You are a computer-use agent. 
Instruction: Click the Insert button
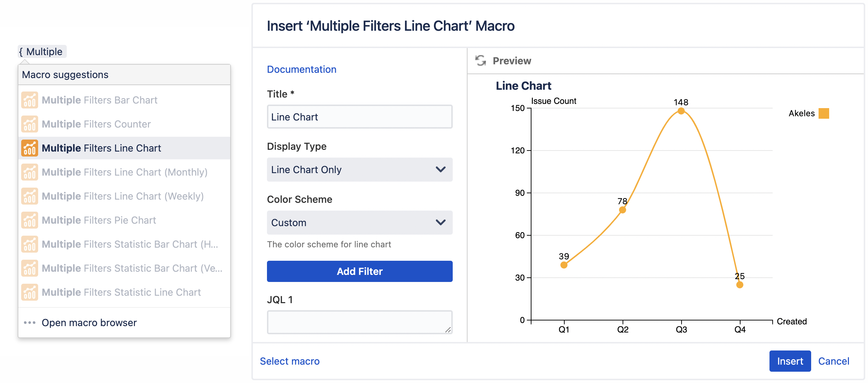[790, 361]
